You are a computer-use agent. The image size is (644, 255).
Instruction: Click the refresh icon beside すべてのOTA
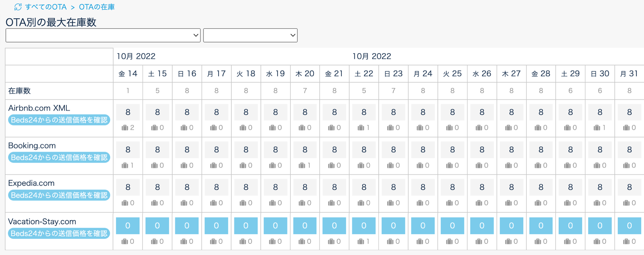click(18, 7)
